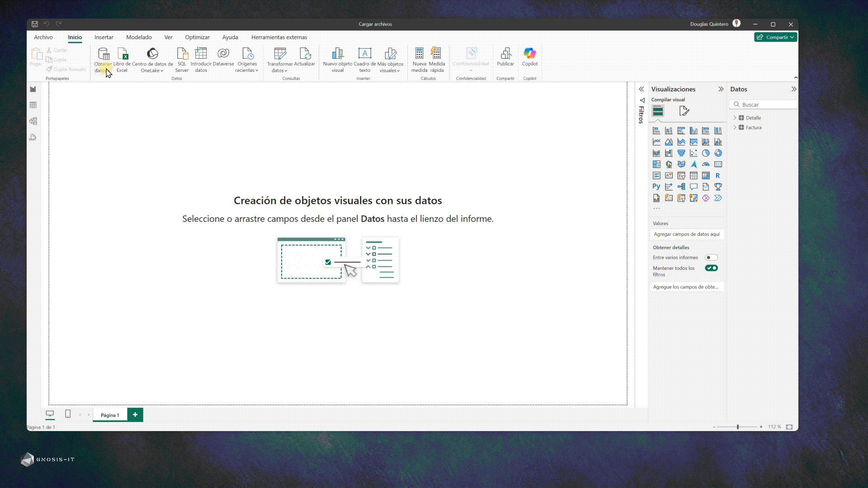The width and height of the screenshot is (868, 488).
Task: Collapse the ribbon with the caret
Action: (x=796, y=78)
